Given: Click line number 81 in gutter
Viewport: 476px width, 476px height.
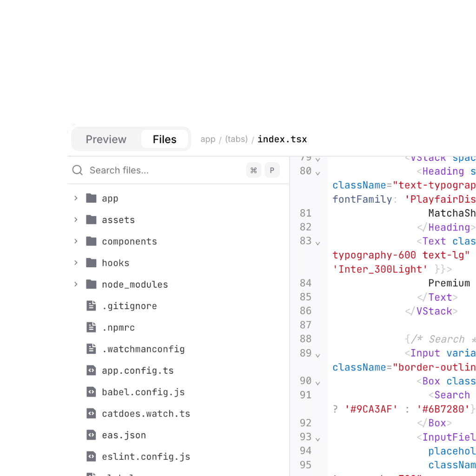Looking at the screenshot, I should tap(305, 213).
